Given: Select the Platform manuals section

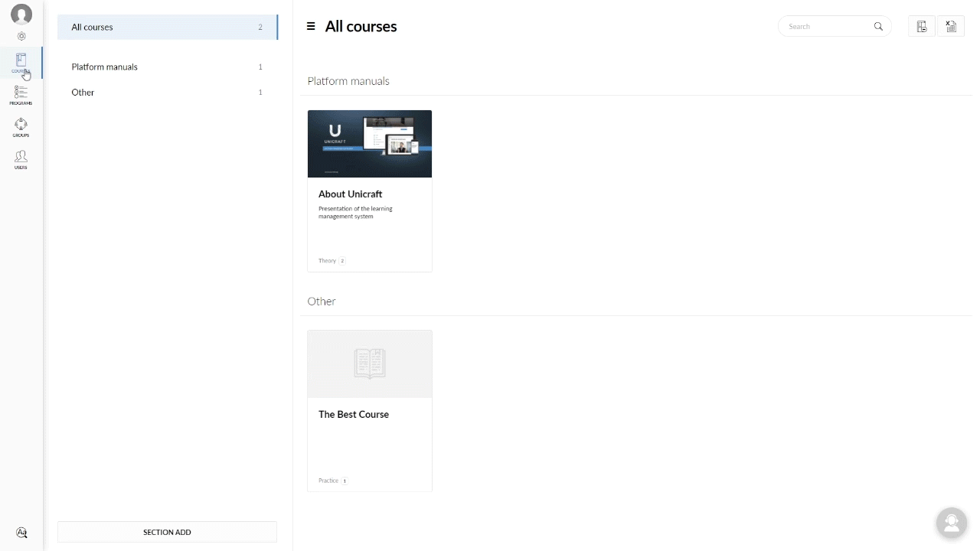Looking at the screenshot, I should coord(168,67).
